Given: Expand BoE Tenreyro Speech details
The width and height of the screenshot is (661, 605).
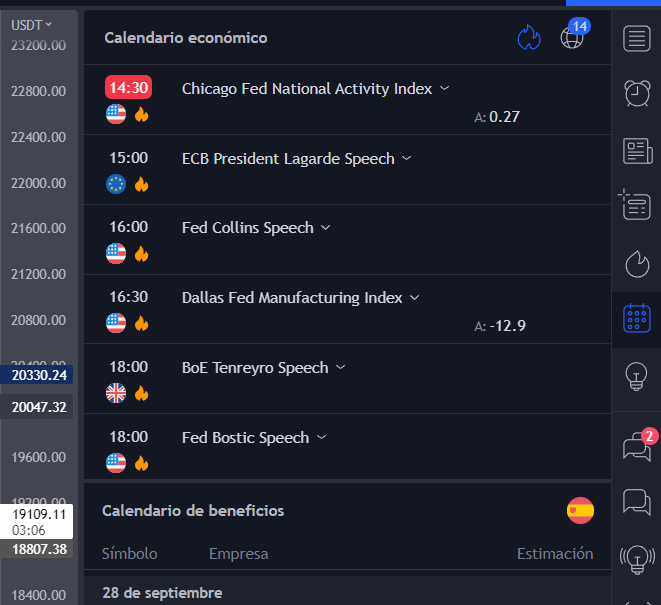Looking at the screenshot, I should pos(341,368).
